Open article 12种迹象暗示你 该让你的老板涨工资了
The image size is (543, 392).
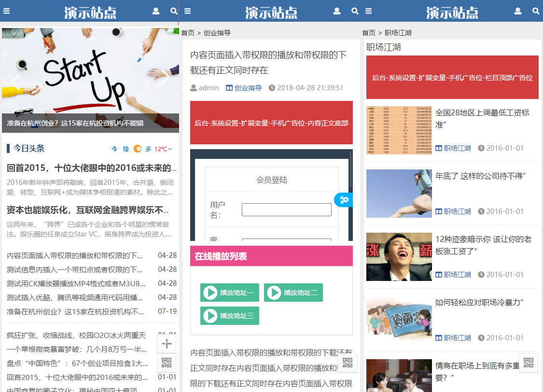click(x=483, y=245)
